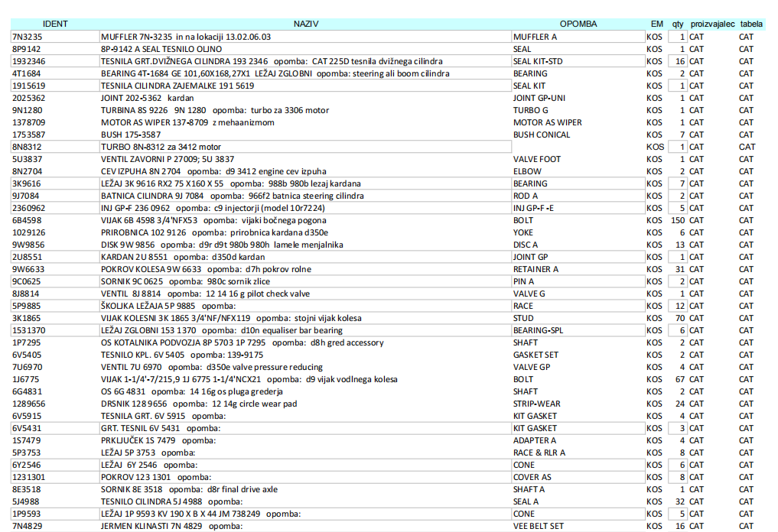Viewport: 778px width, 532px height.
Task: Click the NAZIV column header
Action: pos(306,24)
